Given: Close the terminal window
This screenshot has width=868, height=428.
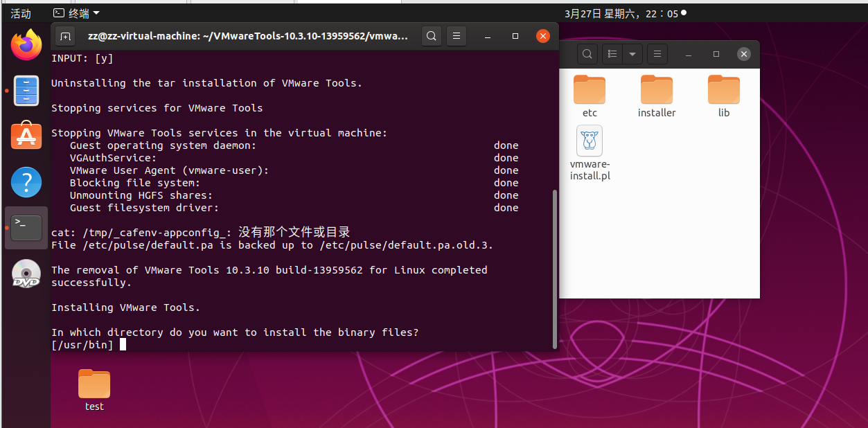Looking at the screenshot, I should [x=543, y=35].
